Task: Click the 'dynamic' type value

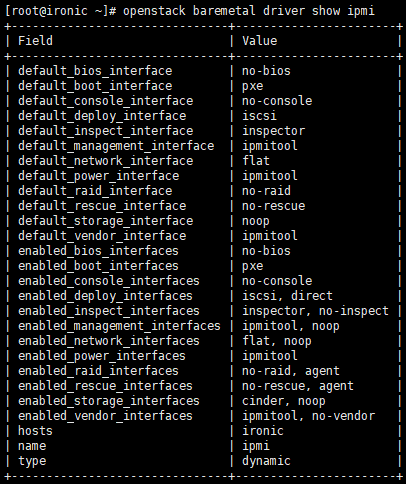Action: 266,461
